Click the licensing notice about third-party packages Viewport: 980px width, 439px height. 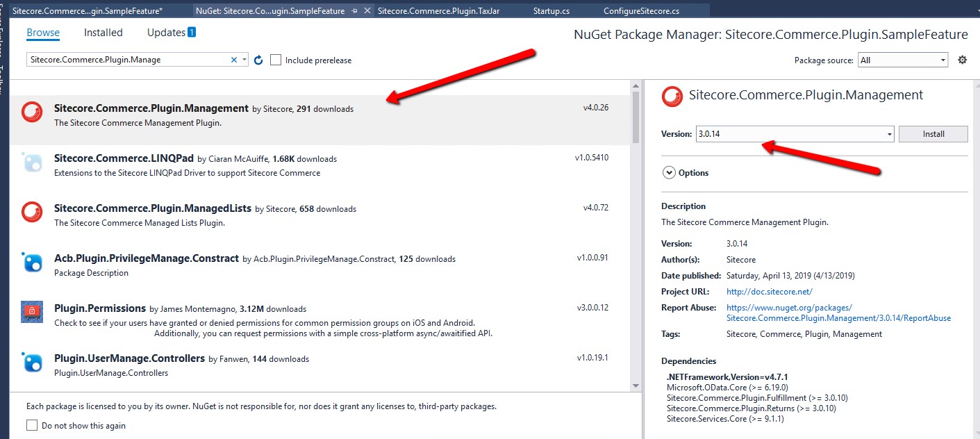point(261,406)
